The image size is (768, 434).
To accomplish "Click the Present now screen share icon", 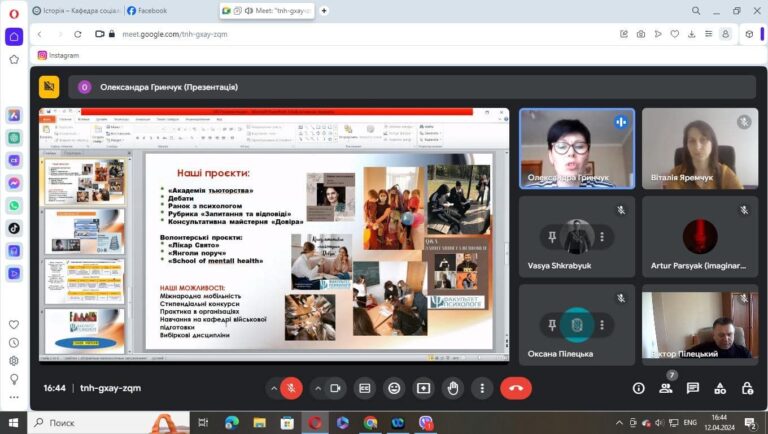I will [424, 388].
